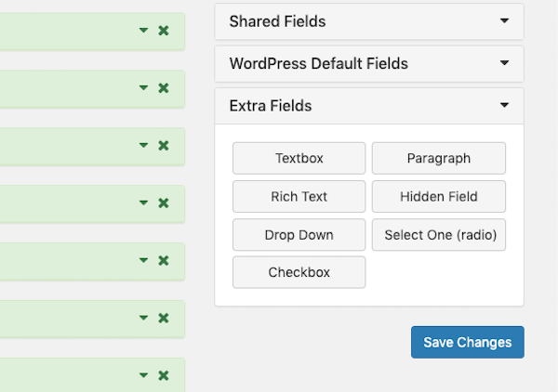
Task: Remove the third green field row
Action: pos(164,146)
